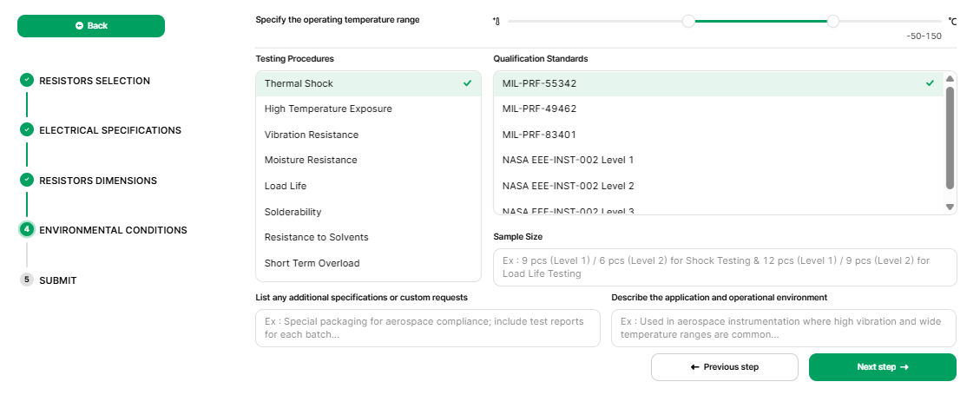Click the left handle of temperature slider
This screenshot has height=395, width=980.
[x=688, y=21]
